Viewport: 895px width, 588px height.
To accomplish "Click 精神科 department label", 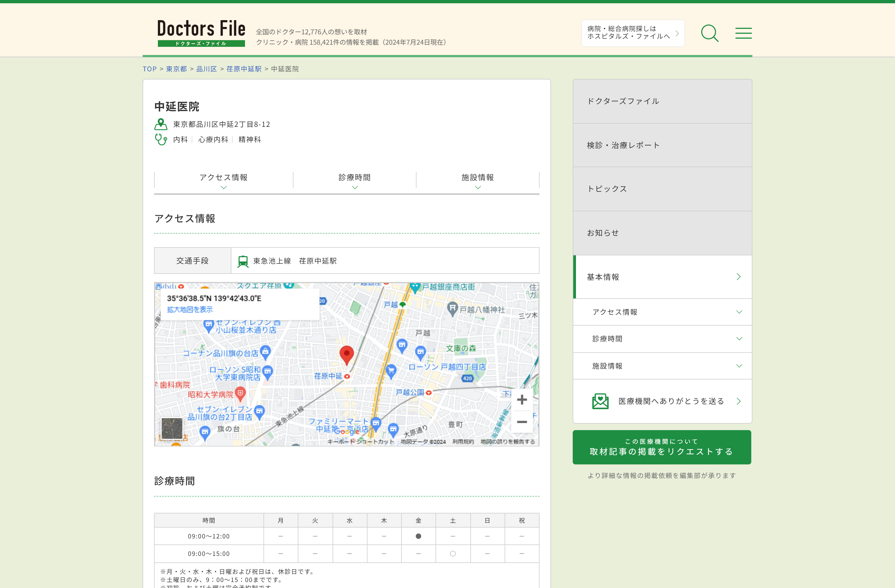I will (x=250, y=139).
